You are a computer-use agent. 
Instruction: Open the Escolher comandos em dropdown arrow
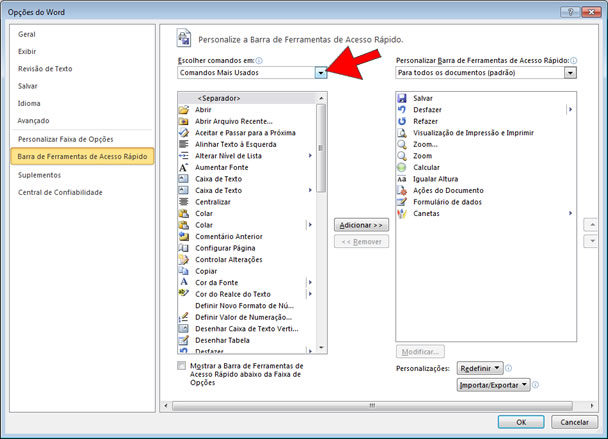point(321,73)
